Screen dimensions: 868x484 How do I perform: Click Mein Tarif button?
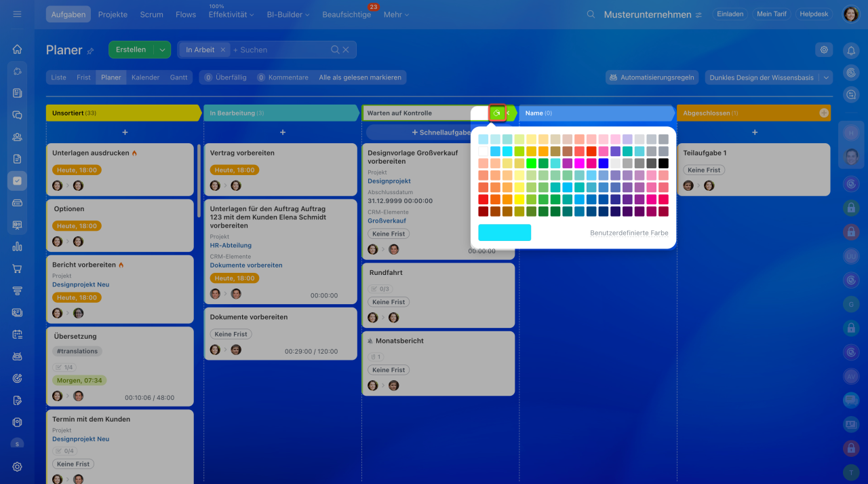(772, 14)
